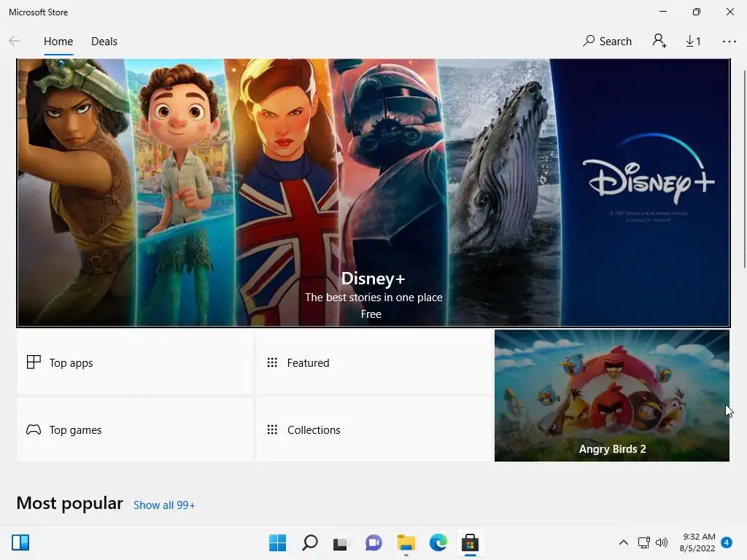Open the Top apps category
The width and height of the screenshot is (747, 560).
[x=135, y=363]
